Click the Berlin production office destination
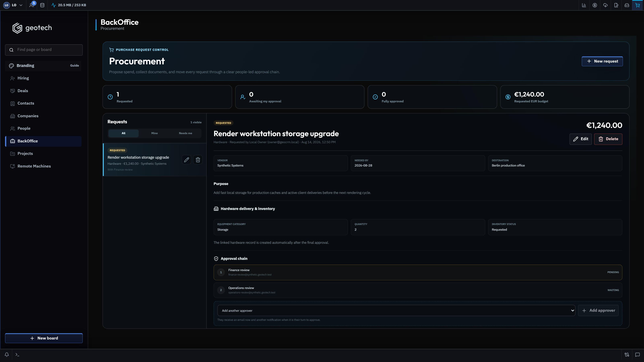This screenshot has height=362, width=644. pyautogui.click(x=508, y=165)
